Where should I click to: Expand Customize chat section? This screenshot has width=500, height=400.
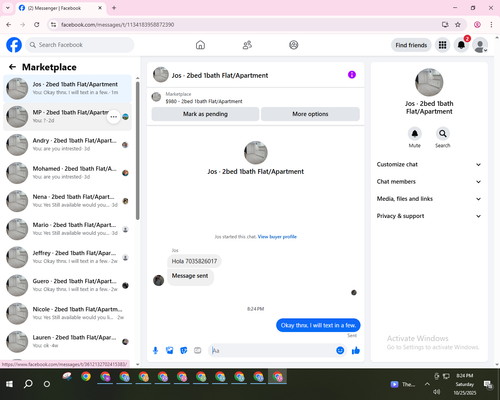click(x=429, y=164)
